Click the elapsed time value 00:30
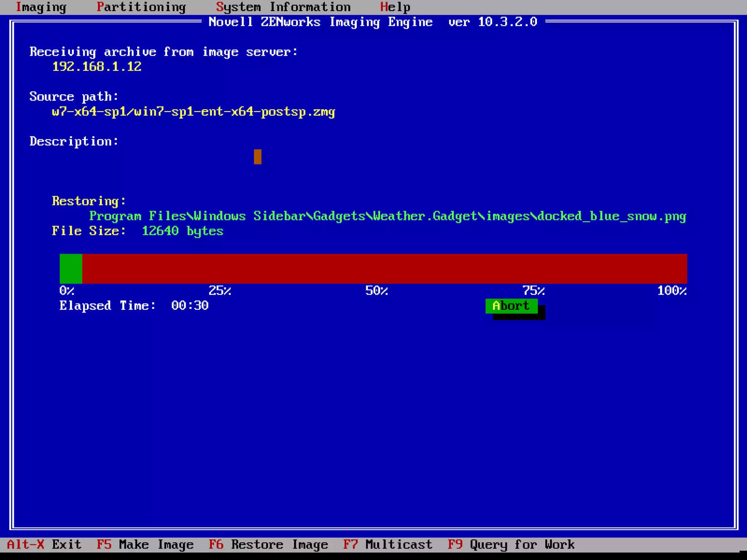The height and width of the screenshot is (560, 747). click(190, 306)
